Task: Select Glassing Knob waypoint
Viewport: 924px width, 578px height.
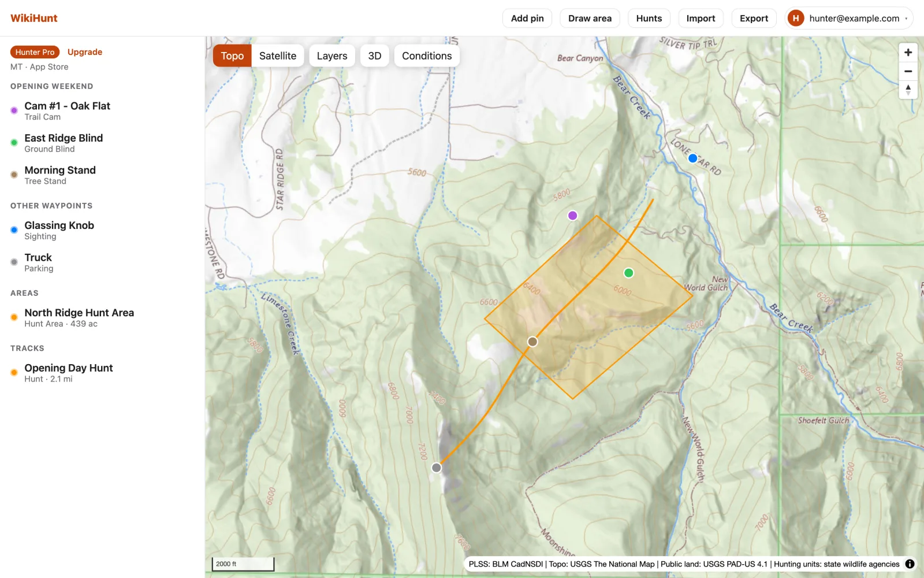Action: point(102,230)
